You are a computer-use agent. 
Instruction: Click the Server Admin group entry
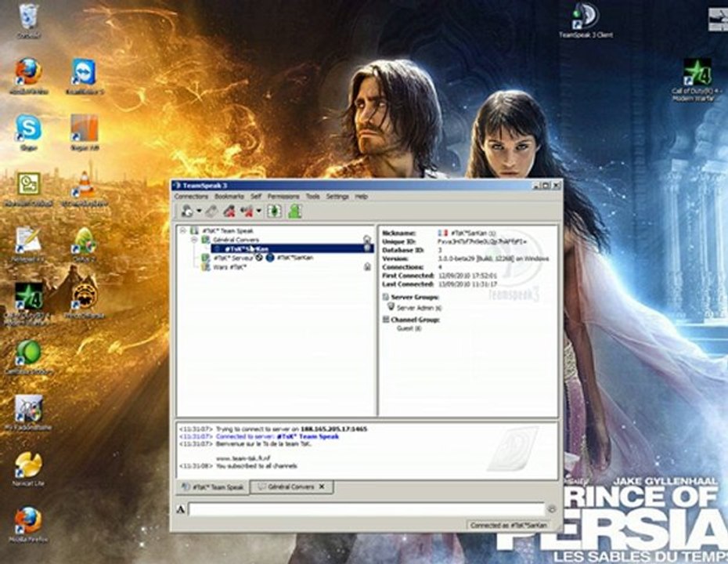coord(420,308)
